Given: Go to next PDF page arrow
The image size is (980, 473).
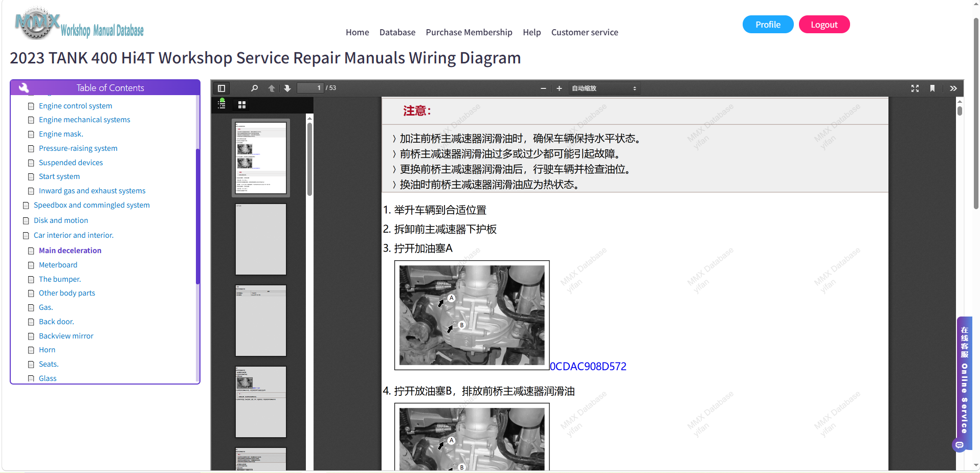Looking at the screenshot, I should coord(287,88).
